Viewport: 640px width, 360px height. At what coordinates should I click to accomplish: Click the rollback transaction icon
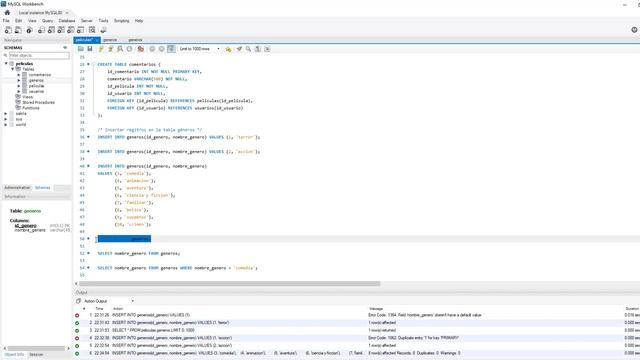162,49
